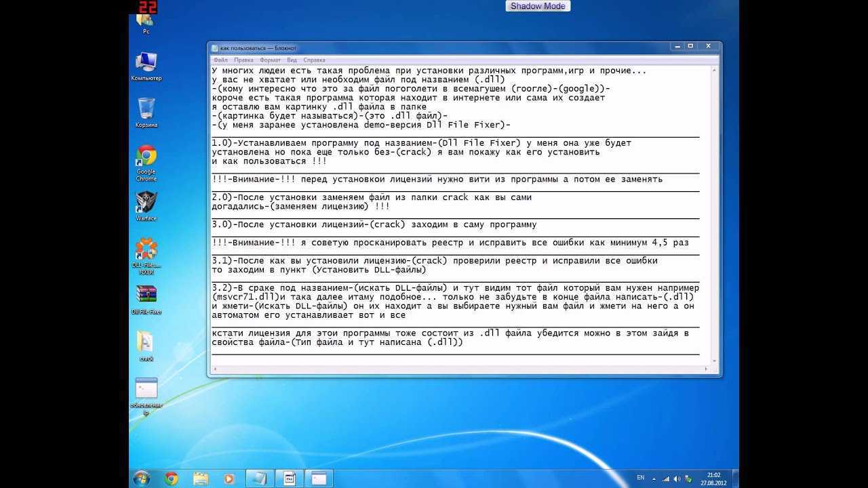Screen dimensions: 868x488
Task: Click the horizontal scrollbar left arrow
Action: tap(216, 369)
